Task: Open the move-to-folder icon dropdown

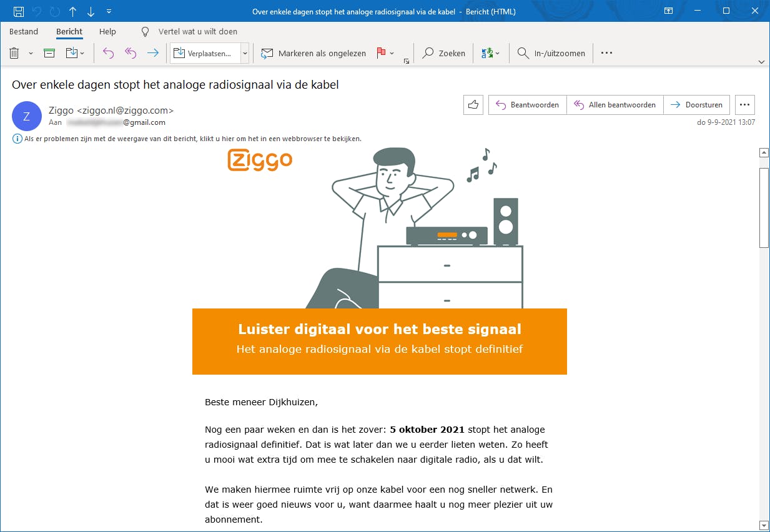Action: click(75, 53)
